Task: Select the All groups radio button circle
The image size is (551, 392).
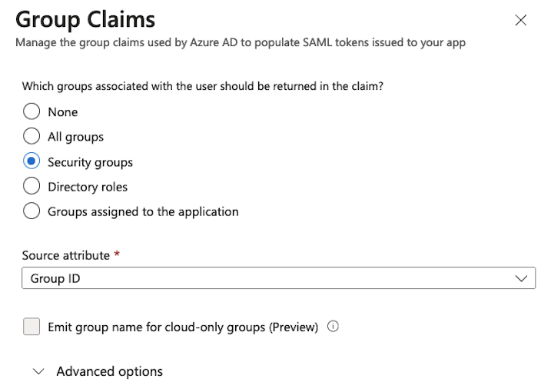Action: 32,137
